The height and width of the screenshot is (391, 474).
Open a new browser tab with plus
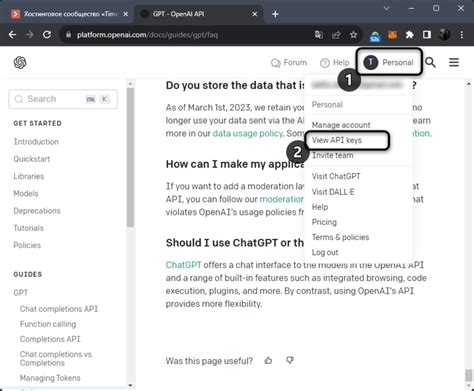tap(275, 14)
